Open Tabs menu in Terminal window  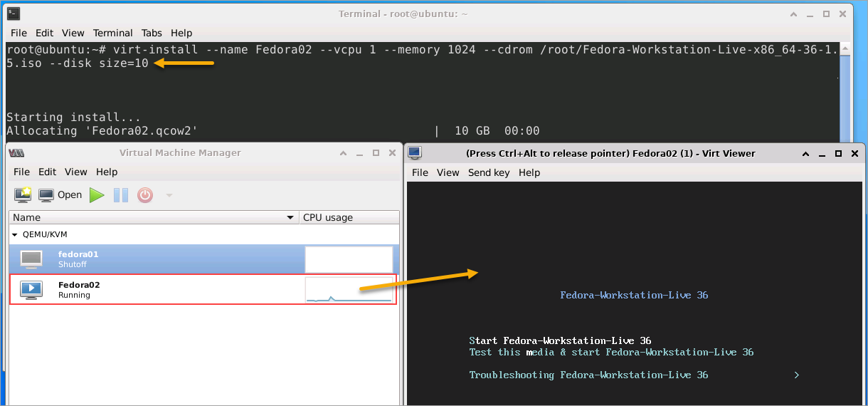pyautogui.click(x=152, y=33)
